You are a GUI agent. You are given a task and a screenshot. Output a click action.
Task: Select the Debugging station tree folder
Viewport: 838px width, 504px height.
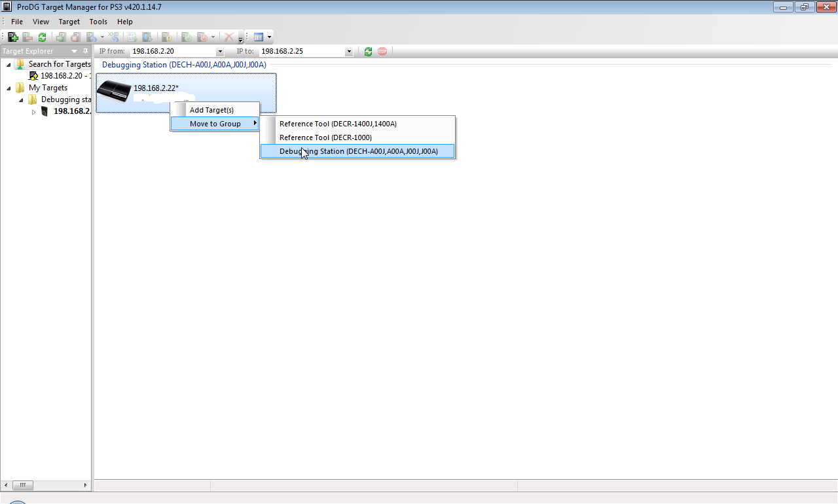pyautogui.click(x=65, y=99)
